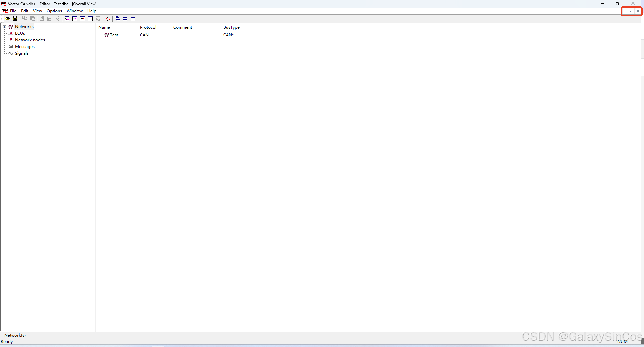
Task: Tile windows horizontally via toolbar icon
Action: pyautogui.click(x=125, y=19)
